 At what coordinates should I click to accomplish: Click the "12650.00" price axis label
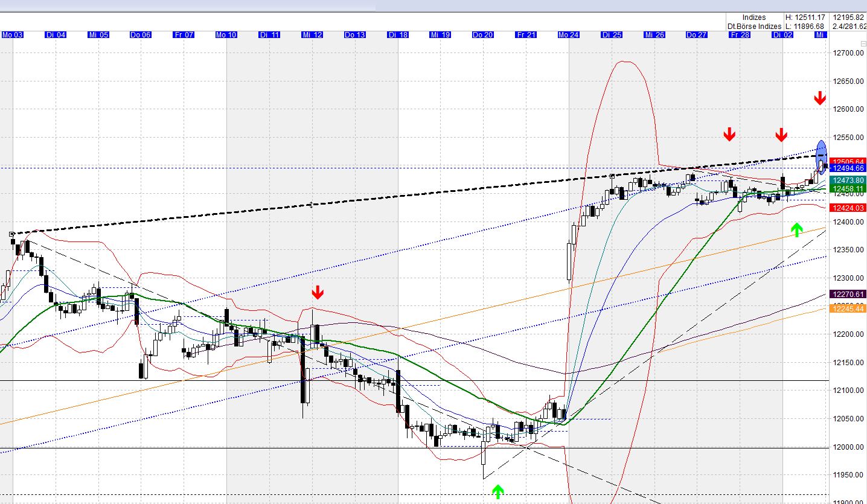coord(848,81)
